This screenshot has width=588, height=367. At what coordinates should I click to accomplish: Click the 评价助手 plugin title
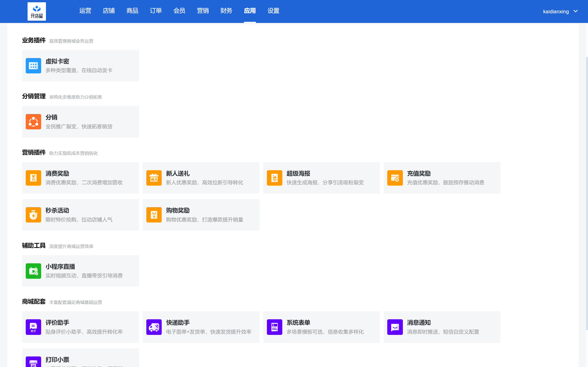[57, 323]
